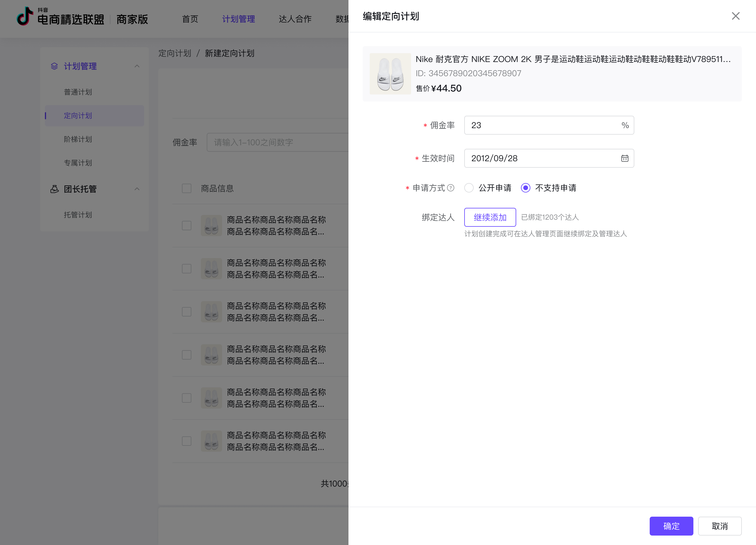
Task: Click the first product row thumbnail
Action: point(211,226)
